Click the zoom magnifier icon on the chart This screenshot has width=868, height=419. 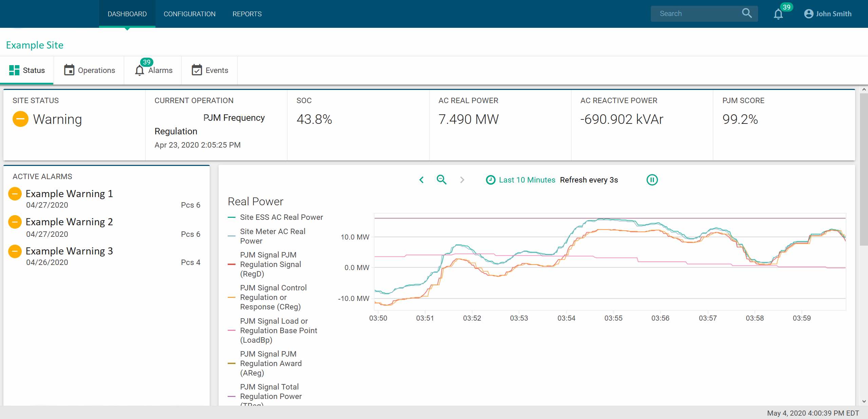tap(442, 179)
